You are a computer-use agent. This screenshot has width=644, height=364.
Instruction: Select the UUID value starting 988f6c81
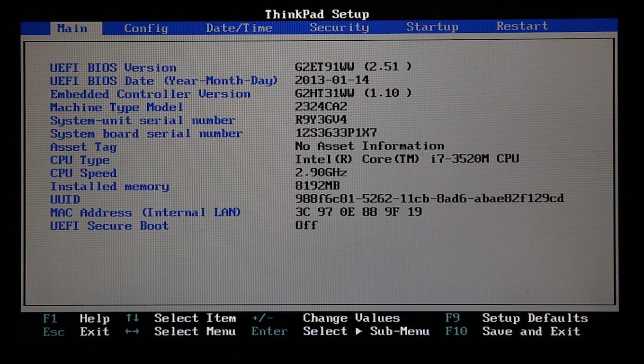point(429,198)
